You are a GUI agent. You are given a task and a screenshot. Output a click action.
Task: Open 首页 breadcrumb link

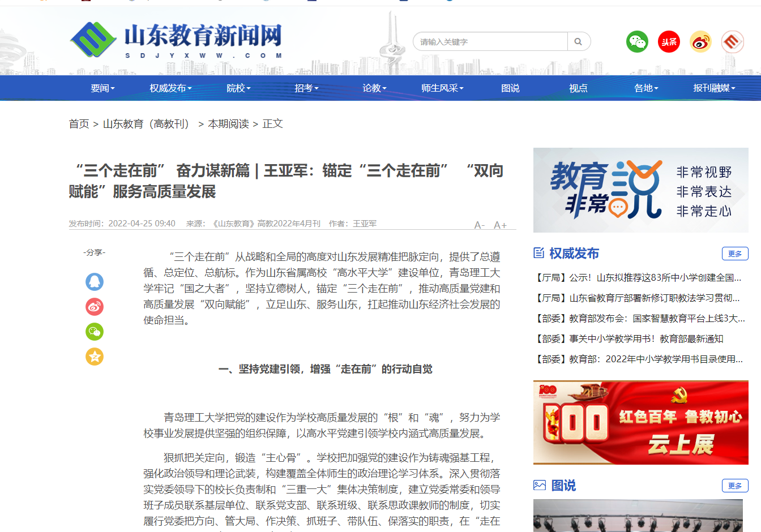[x=79, y=124]
